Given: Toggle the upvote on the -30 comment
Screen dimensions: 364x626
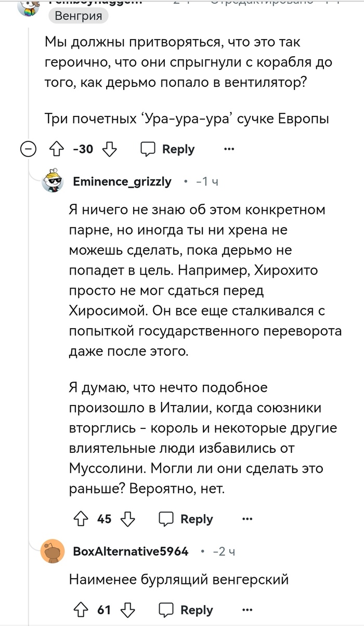Looking at the screenshot, I should click(x=56, y=149).
